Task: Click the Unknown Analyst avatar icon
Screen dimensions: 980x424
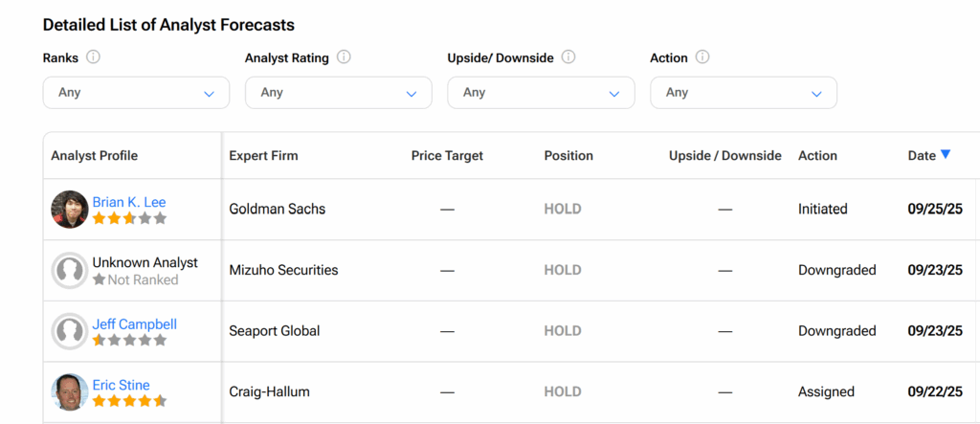Action: coord(69,270)
